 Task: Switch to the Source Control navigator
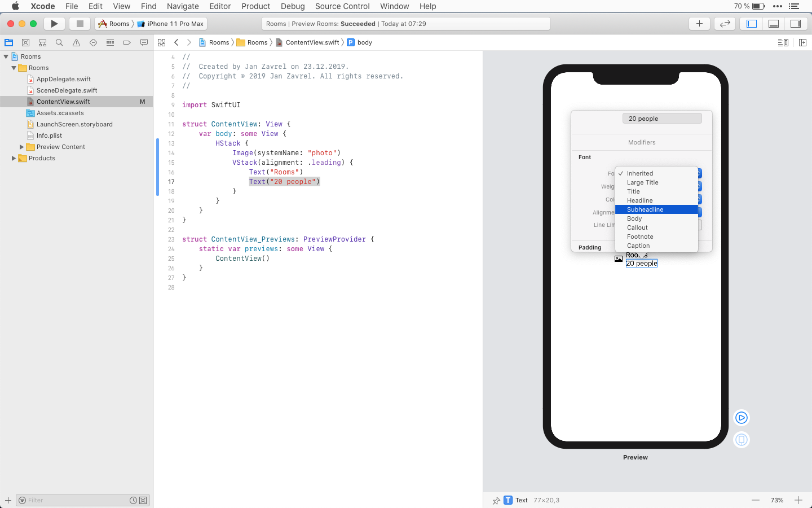(25, 42)
